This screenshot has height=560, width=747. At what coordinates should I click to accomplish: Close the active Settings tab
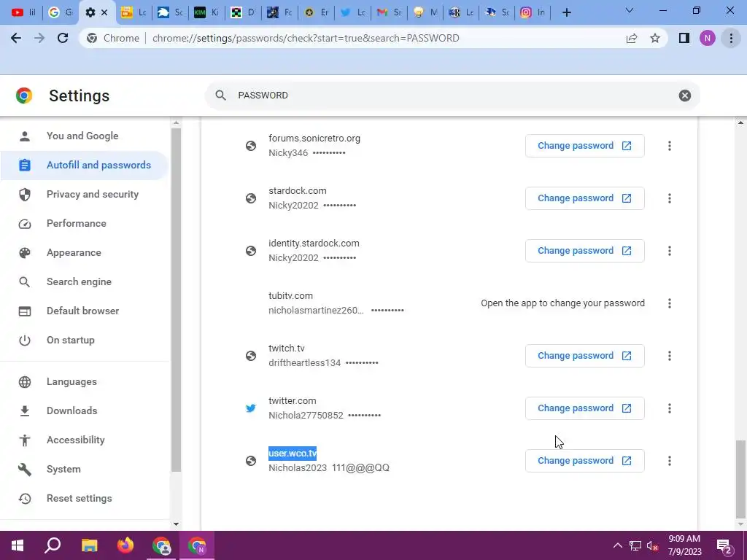(x=104, y=12)
